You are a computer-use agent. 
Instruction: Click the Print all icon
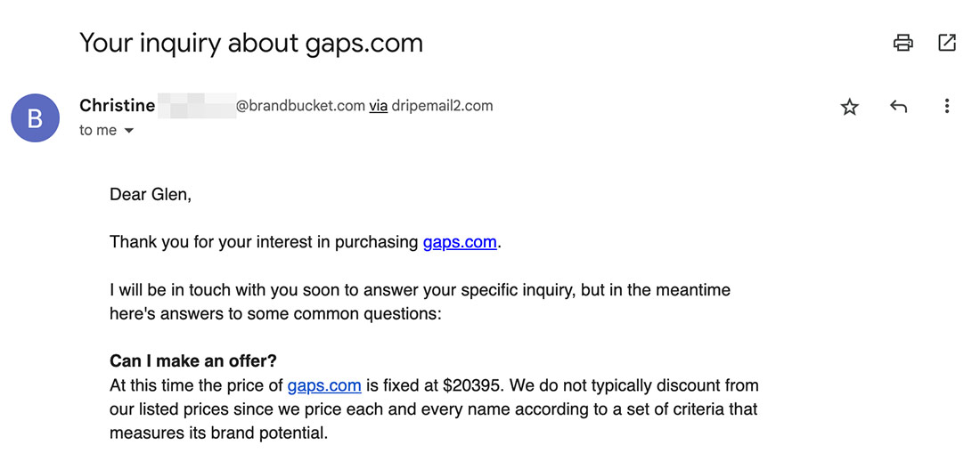click(x=902, y=43)
